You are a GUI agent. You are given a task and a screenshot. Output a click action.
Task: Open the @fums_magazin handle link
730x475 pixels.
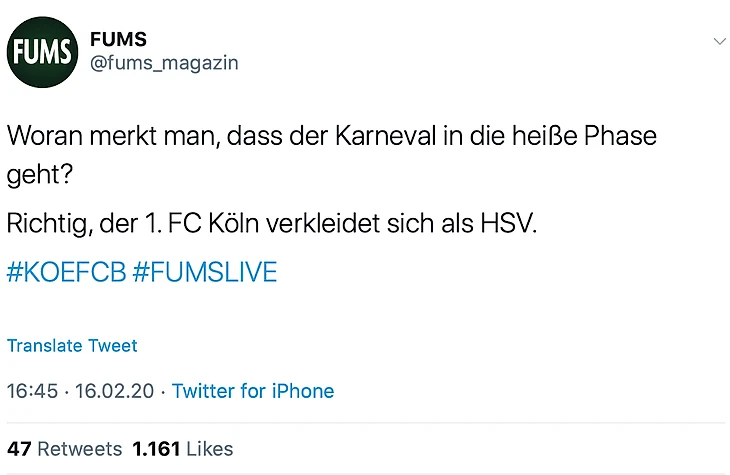(164, 64)
